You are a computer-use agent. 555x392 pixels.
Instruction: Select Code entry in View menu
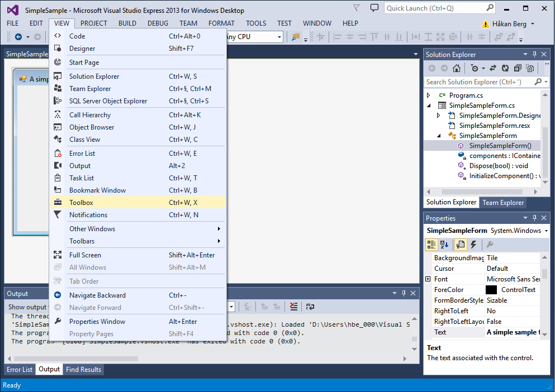pos(137,36)
